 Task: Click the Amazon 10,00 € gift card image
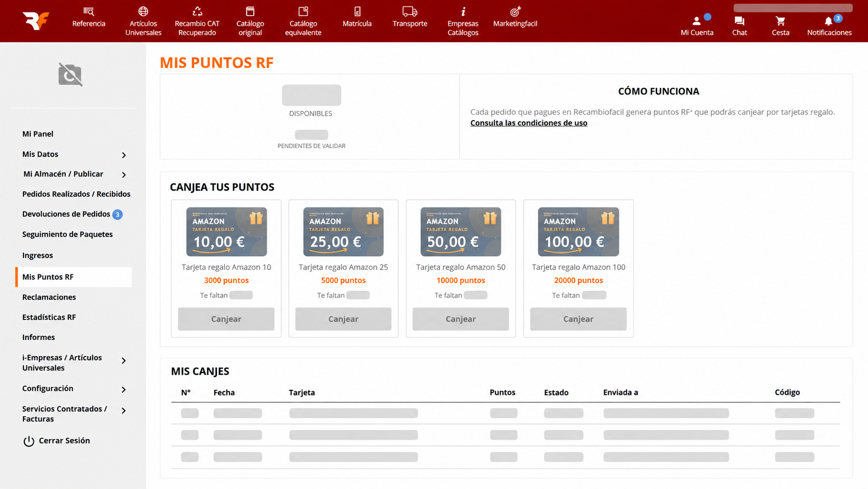coord(226,232)
